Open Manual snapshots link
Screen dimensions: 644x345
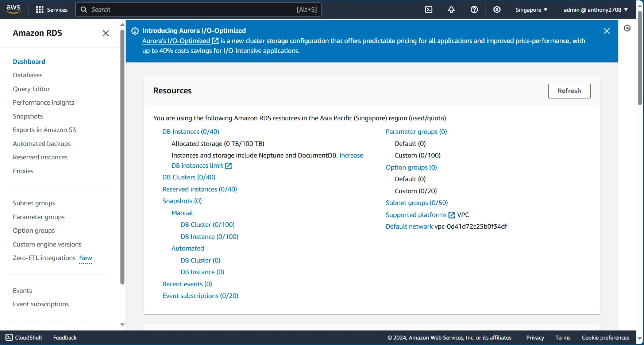182,213
